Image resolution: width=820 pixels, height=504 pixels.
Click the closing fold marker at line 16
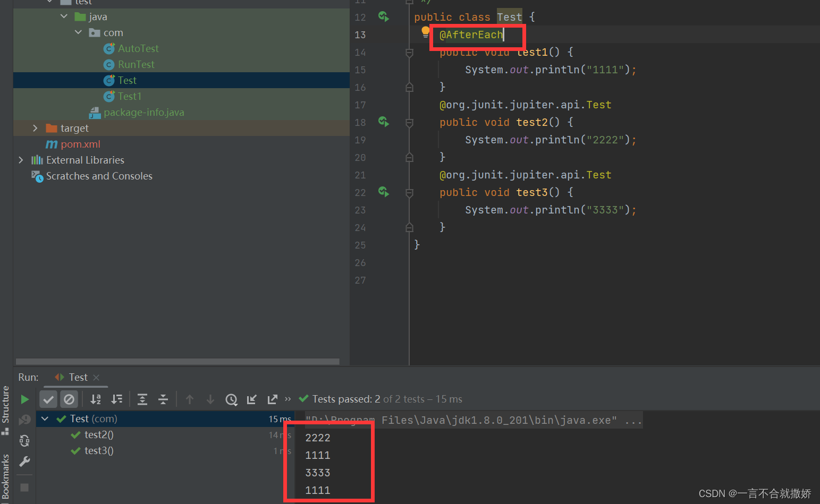tap(409, 87)
